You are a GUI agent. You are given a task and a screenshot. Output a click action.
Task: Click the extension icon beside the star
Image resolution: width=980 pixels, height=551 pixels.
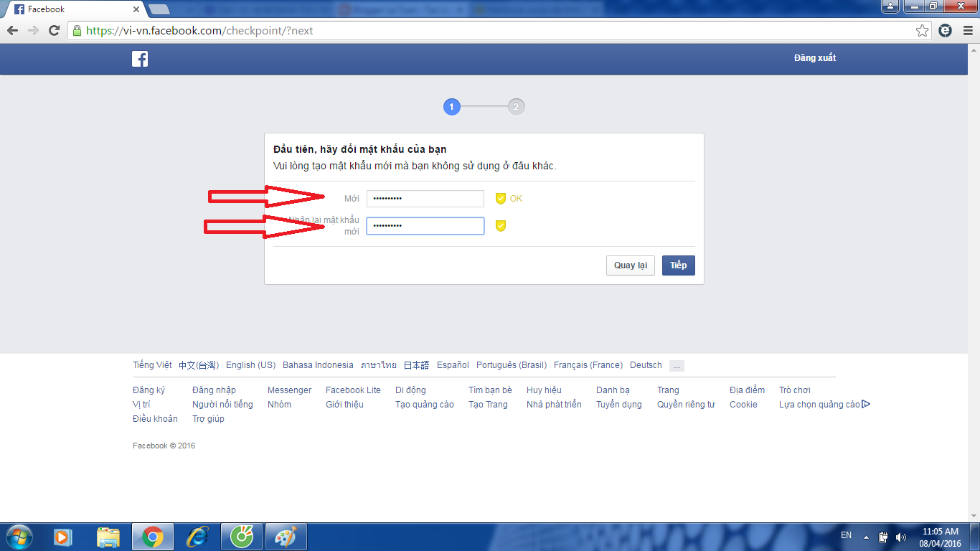(946, 31)
